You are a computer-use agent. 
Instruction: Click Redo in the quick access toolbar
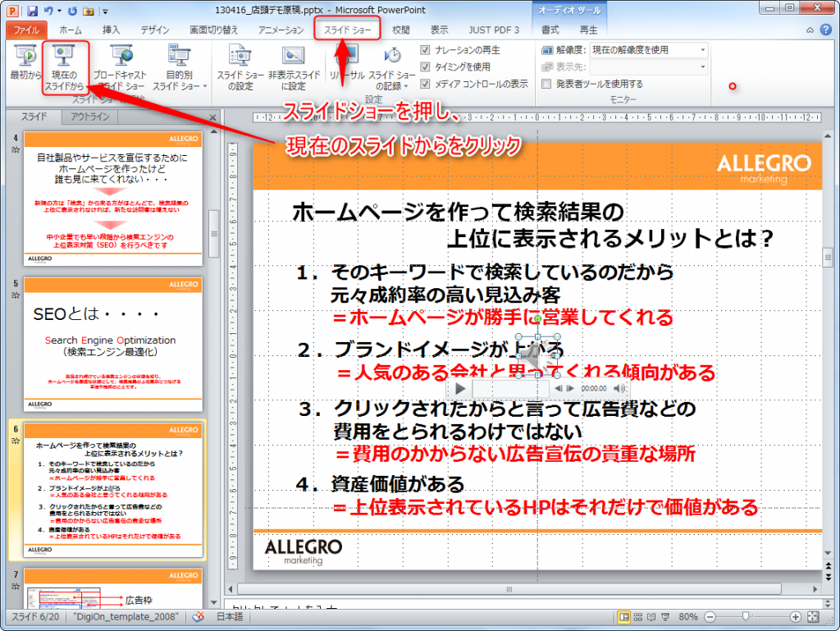pyautogui.click(x=73, y=10)
